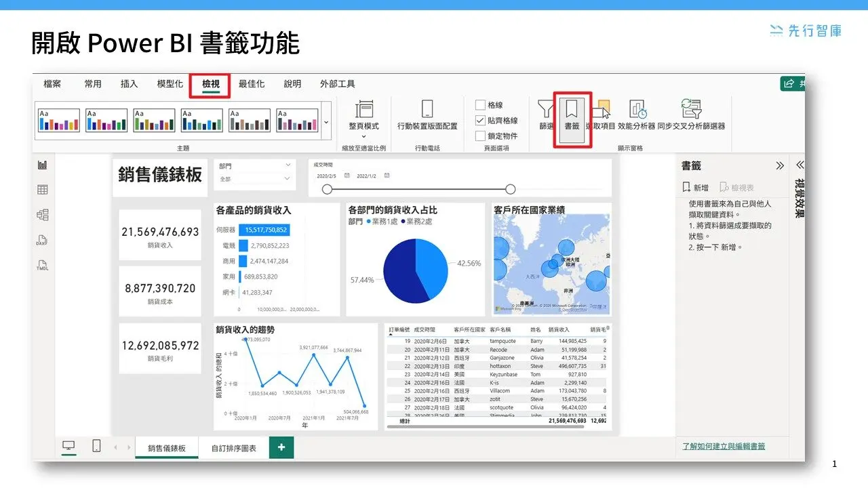Click 訂單編號 column header in table
This screenshot has width=868, height=488.
tap(399, 329)
